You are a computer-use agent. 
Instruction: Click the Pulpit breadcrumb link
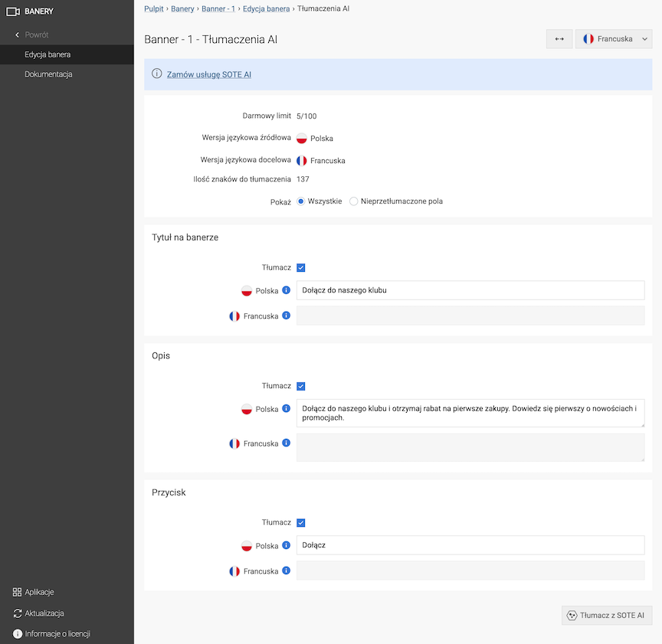point(154,8)
